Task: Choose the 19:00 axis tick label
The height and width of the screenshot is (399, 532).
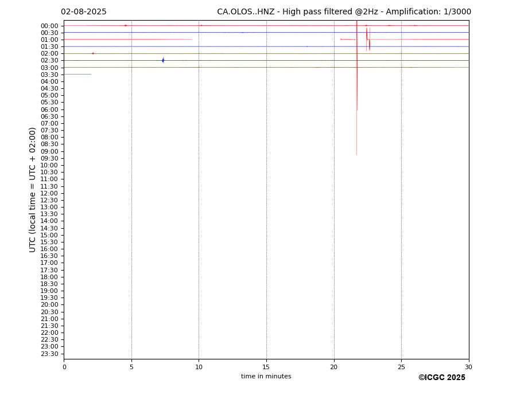Action: (49, 291)
